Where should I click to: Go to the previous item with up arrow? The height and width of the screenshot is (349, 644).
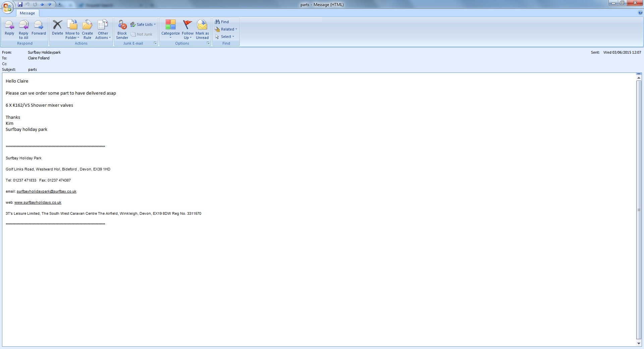[42, 4]
